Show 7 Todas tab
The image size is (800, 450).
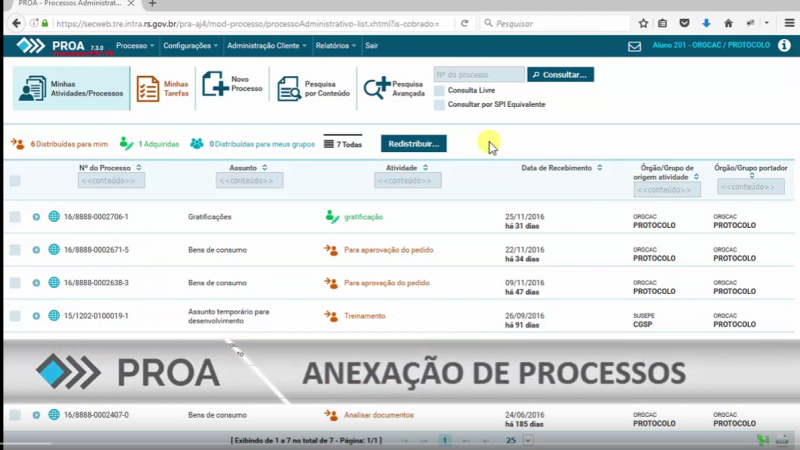[x=343, y=144]
